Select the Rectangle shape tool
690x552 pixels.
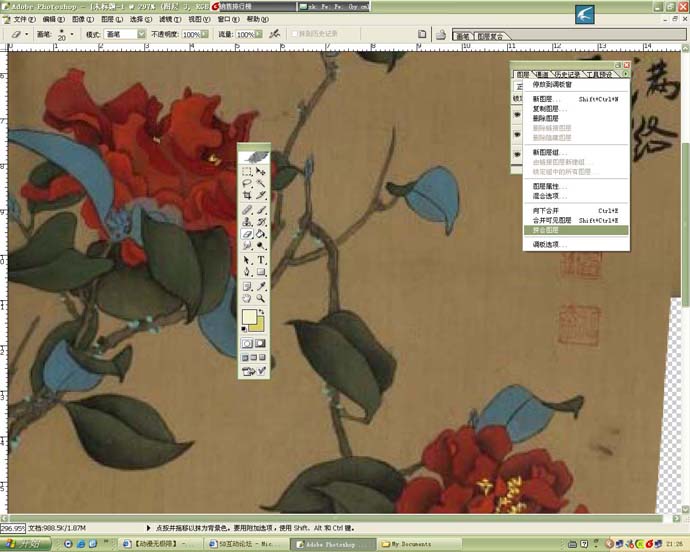coord(261,272)
